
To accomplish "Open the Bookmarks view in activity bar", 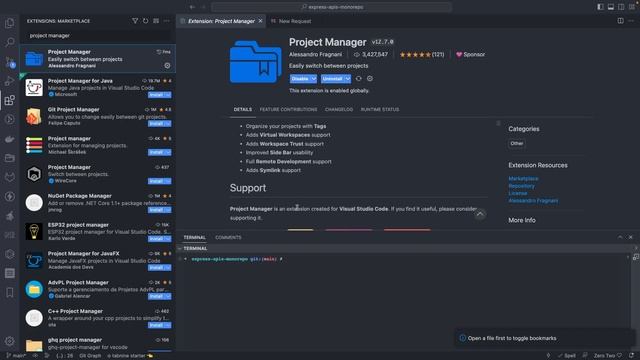I will [x=9, y=292].
